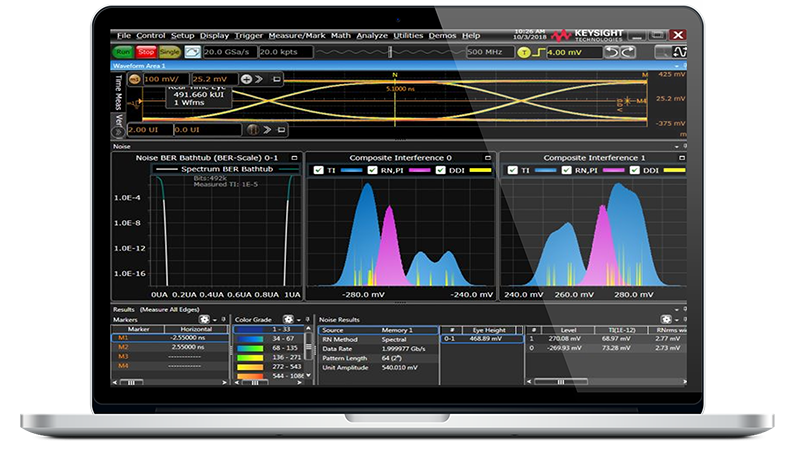This screenshot has height=450, width=800.
Task: Toggle RN,PI checkbox in Composite Interference 1
Action: pyautogui.click(x=566, y=170)
